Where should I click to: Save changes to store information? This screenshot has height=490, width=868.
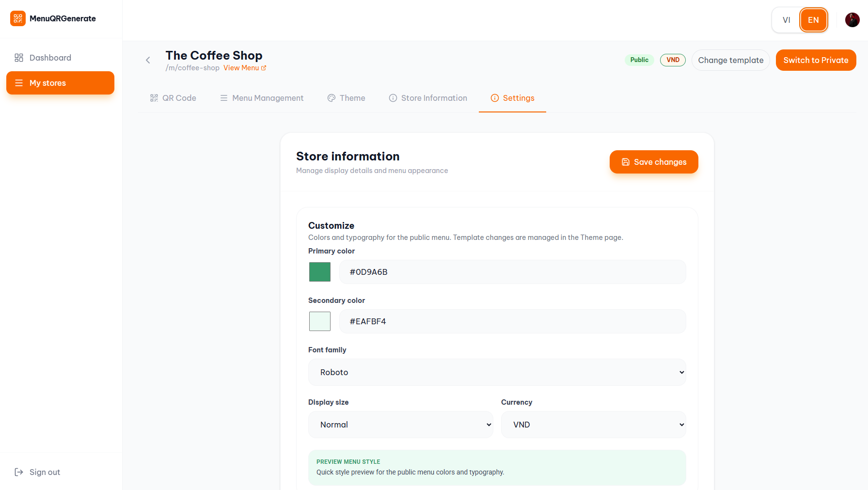[x=654, y=162]
